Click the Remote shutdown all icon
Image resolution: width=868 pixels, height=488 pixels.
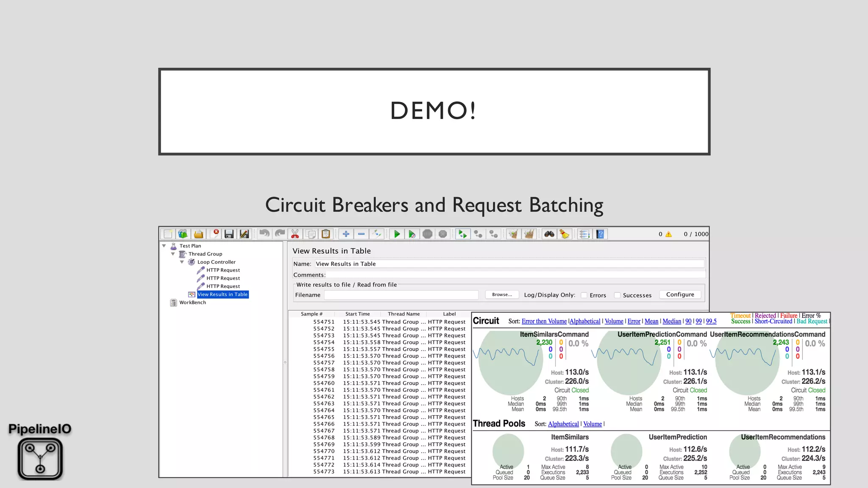(x=493, y=234)
